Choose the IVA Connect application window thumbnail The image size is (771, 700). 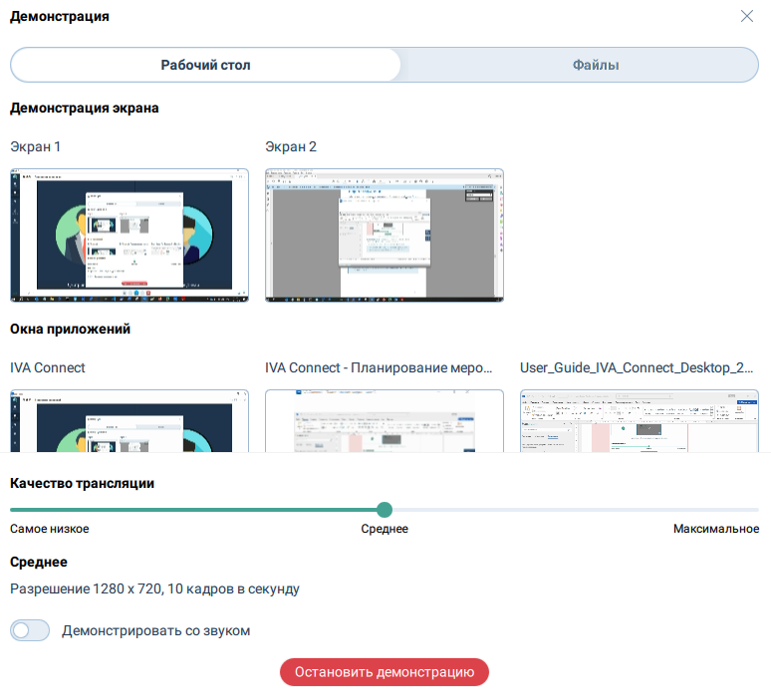pyautogui.click(x=129, y=420)
